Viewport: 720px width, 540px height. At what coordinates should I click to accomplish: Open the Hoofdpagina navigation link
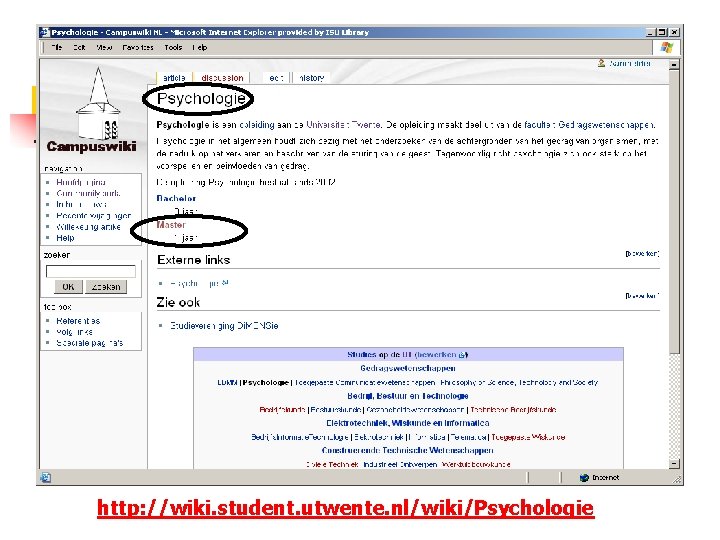pos(81,182)
